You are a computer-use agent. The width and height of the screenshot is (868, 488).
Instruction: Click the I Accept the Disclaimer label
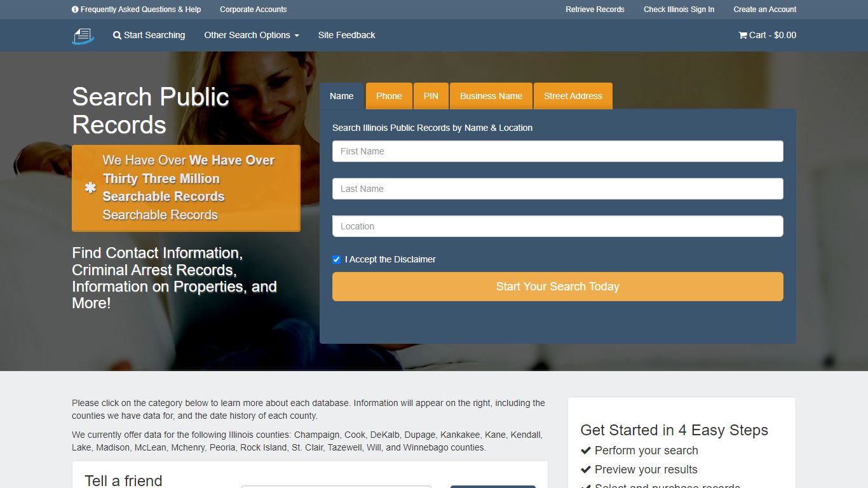(390, 259)
